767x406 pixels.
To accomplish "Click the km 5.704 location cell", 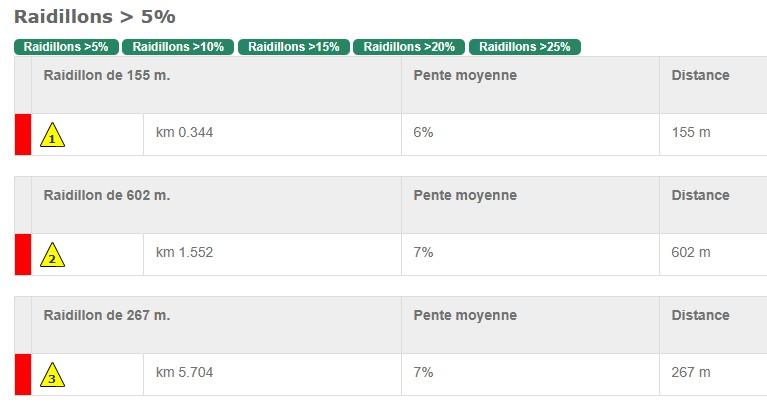I will click(x=185, y=373).
